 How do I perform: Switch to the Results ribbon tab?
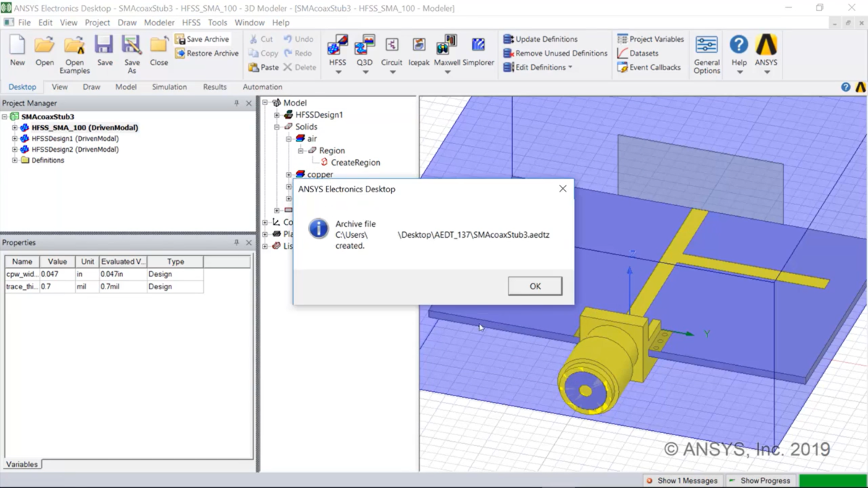pyautogui.click(x=215, y=87)
